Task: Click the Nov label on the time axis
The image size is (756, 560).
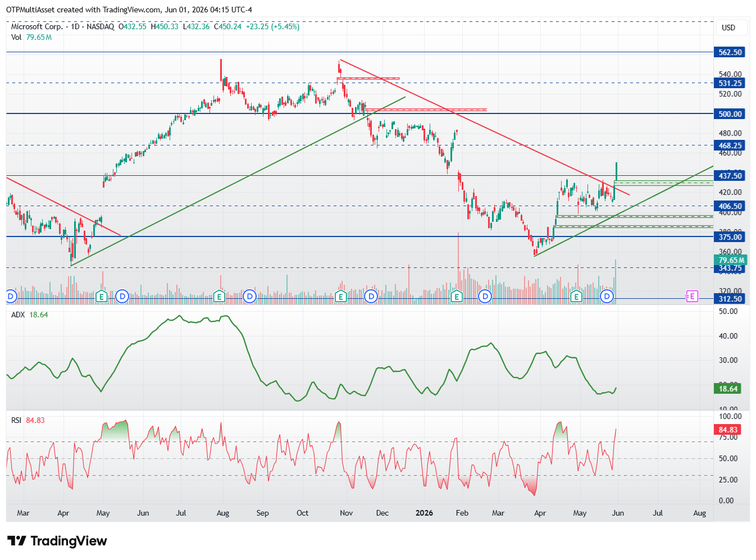Action: 347,513
